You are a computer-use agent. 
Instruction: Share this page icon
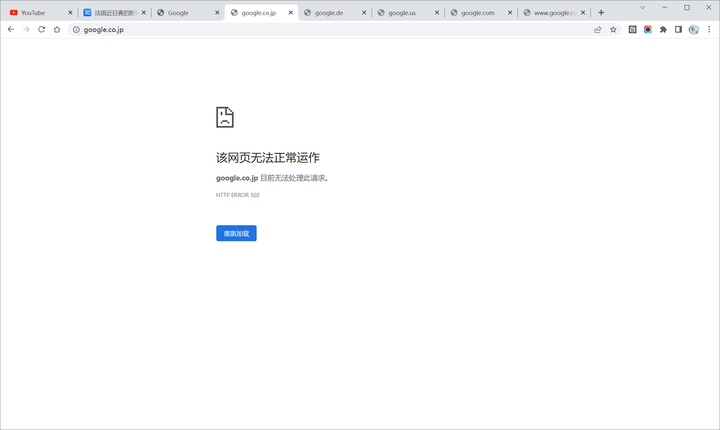point(598,29)
